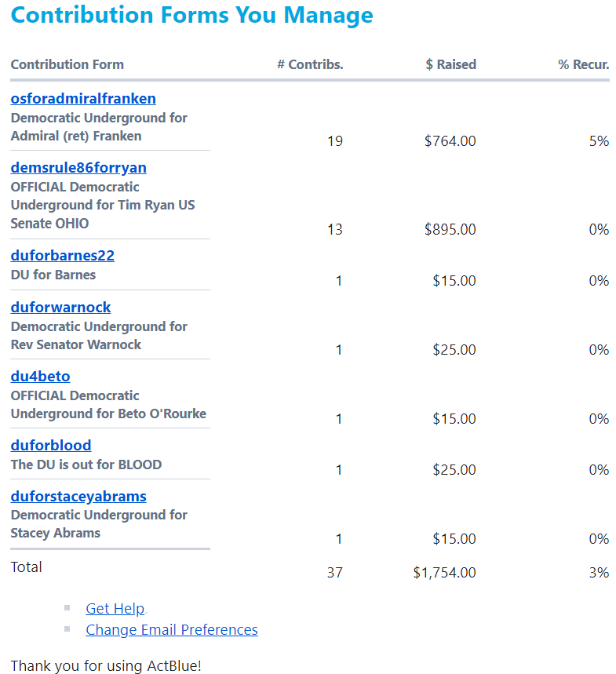This screenshot has height=674, width=616.
Task: Click the $ Raised column header
Action: (x=450, y=65)
